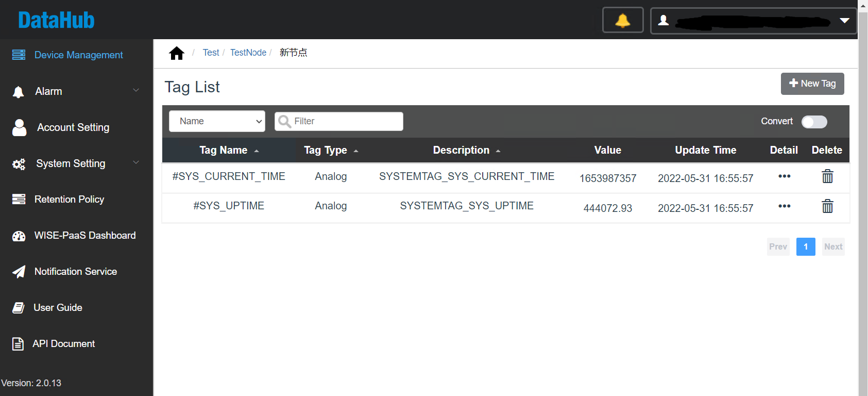Click the filter search magnifier icon

coord(284,121)
